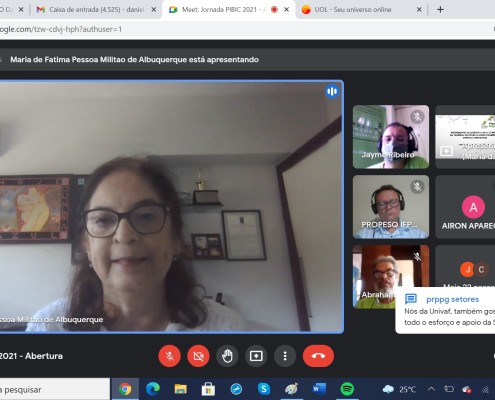Open a new browser tab
495x400 pixels.
[x=440, y=10]
